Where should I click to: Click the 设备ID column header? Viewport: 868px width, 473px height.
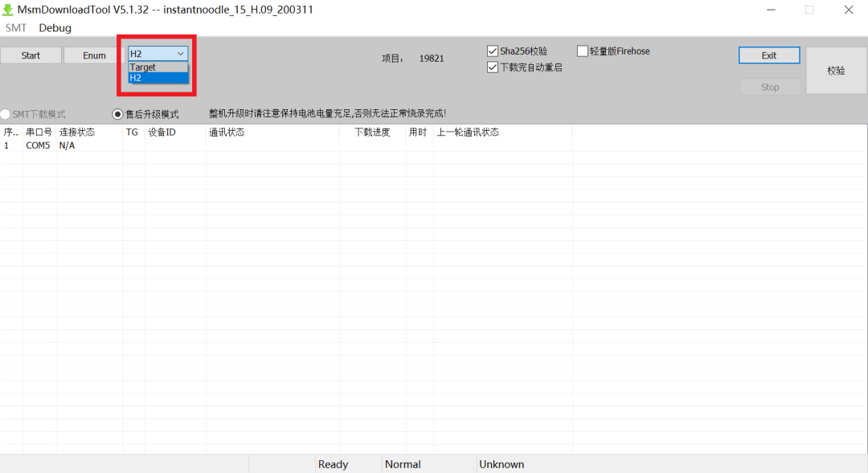click(175, 133)
